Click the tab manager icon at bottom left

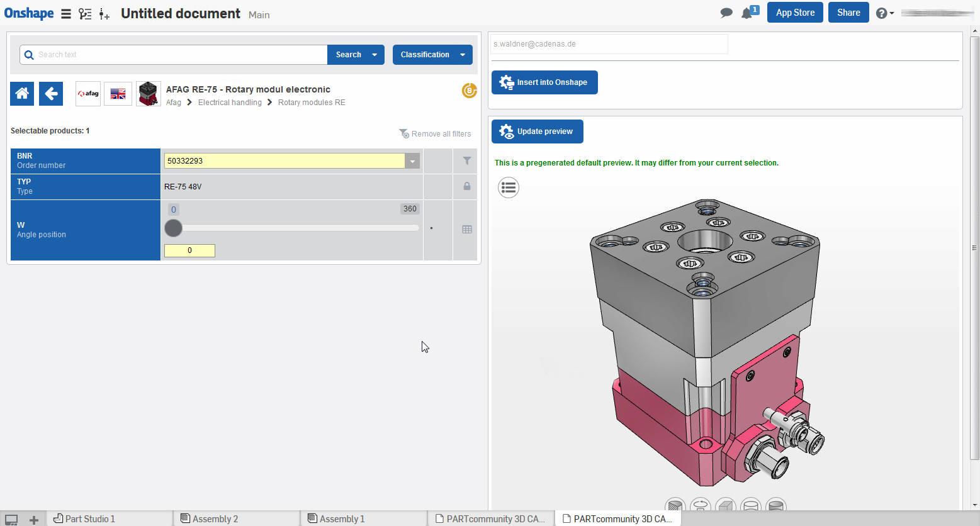pyautogui.click(x=11, y=519)
